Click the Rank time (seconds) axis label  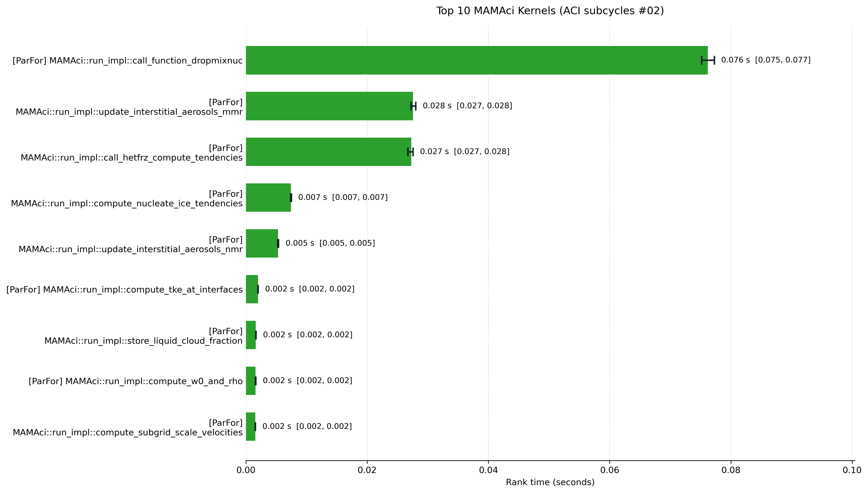[x=550, y=482]
